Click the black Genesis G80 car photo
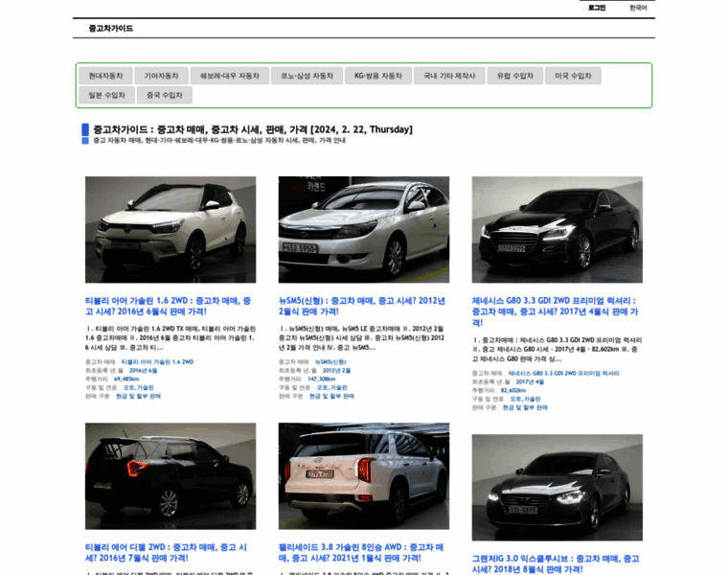Viewport: 728px width, 575px height. (557, 229)
